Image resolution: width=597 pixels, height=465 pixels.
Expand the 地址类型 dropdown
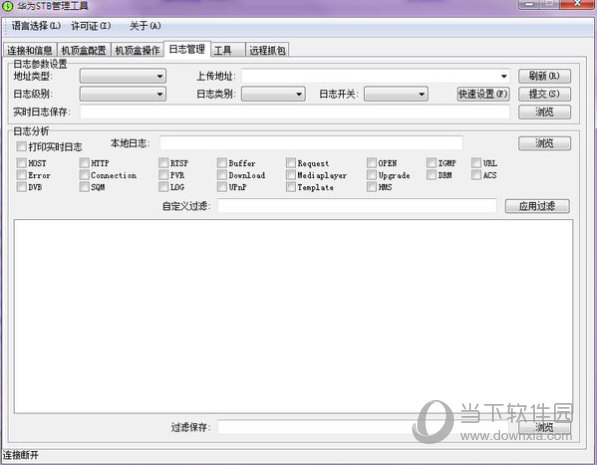pyautogui.click(x=123, y=76)
